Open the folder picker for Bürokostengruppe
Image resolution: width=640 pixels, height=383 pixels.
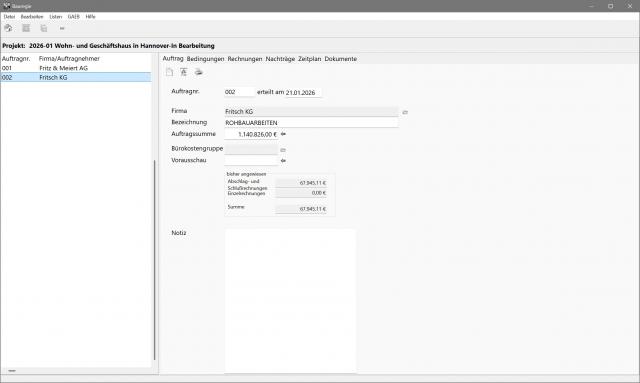pos(283,150)
